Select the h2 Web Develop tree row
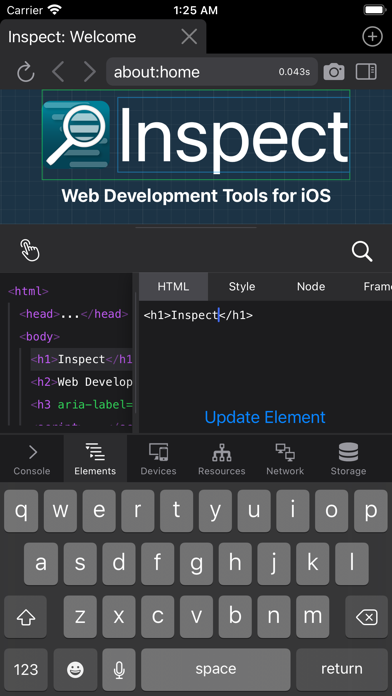The height and width of the screenshot is (696, 392). [81, 382]
